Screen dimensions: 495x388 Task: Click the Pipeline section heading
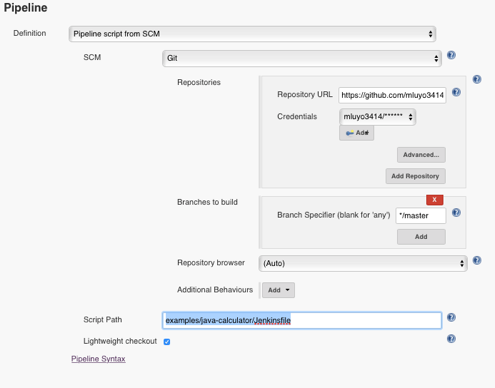coord(26,8)
